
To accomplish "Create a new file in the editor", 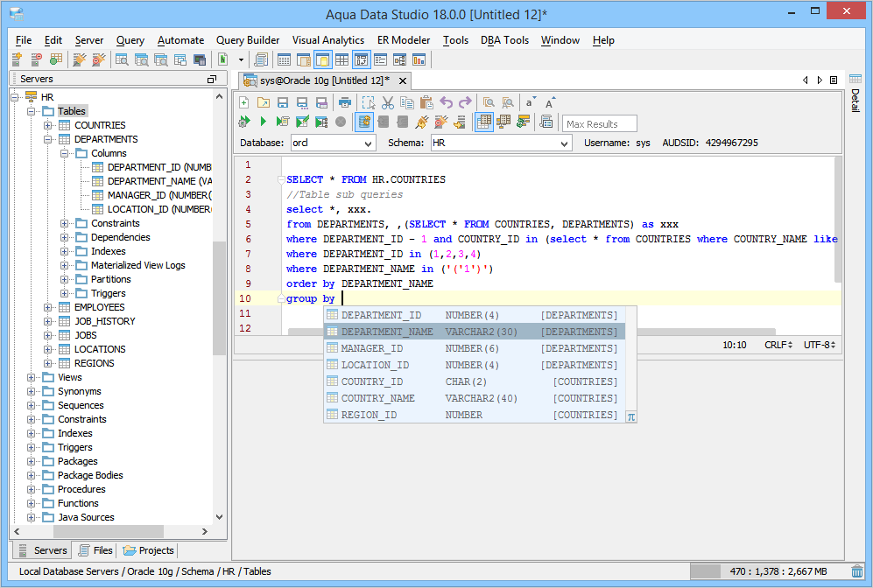I will coord(243,102).
